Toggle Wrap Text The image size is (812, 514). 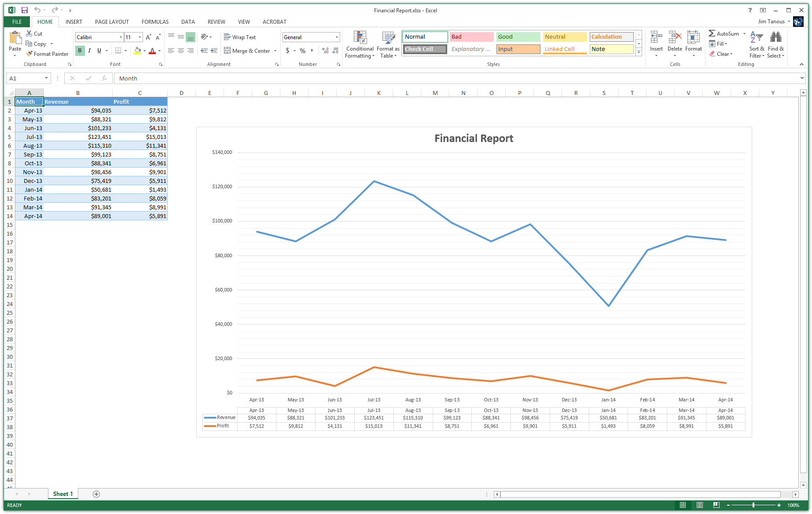coord(240,37)
